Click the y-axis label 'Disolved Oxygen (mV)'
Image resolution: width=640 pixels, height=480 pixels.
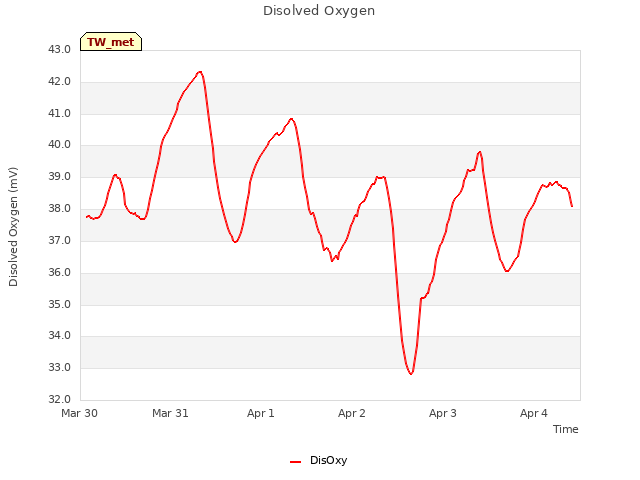click(x=13, y=227)
